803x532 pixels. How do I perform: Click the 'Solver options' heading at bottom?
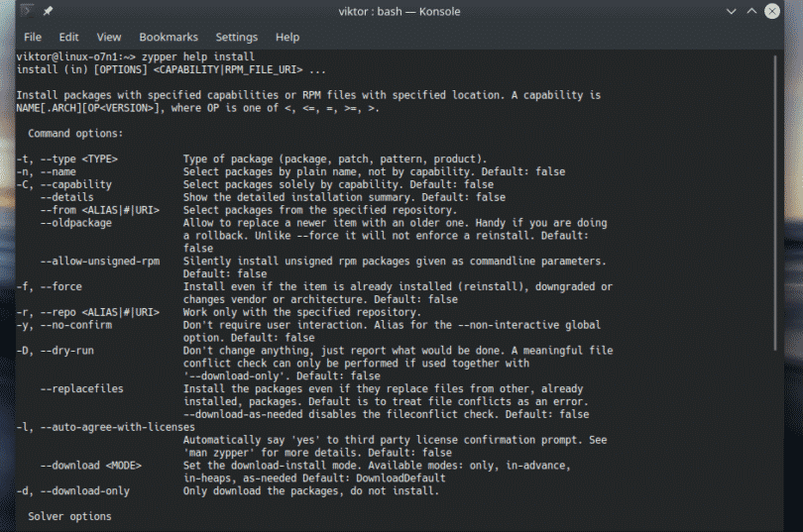click(x=69, y=516)
